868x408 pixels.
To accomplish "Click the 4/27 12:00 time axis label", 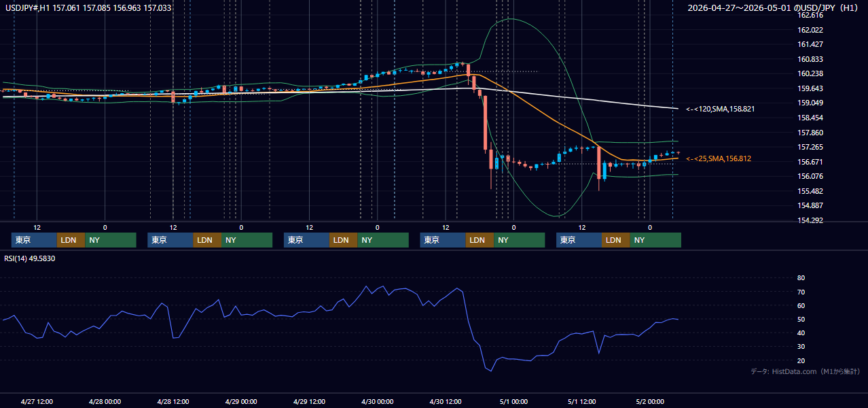I will coord(37,402).
